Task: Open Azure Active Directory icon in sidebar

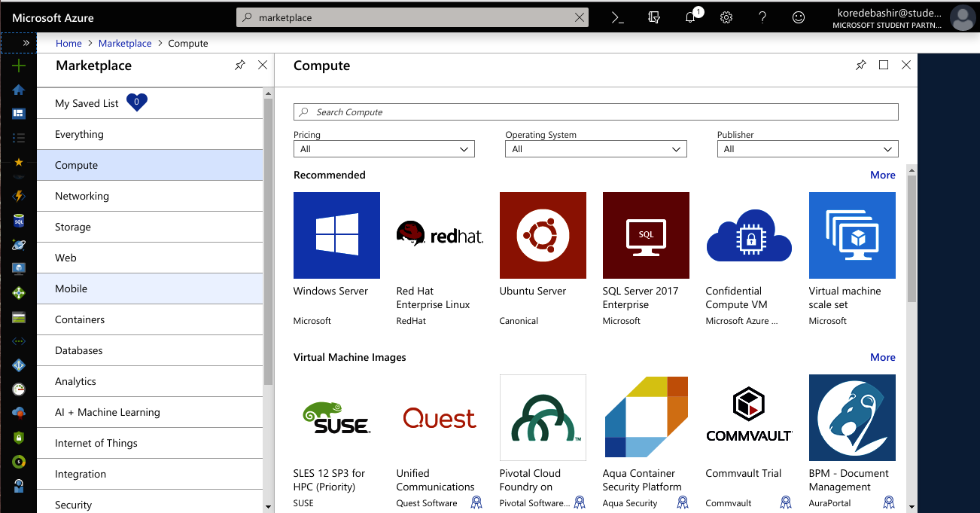Action: click(19, 365)
